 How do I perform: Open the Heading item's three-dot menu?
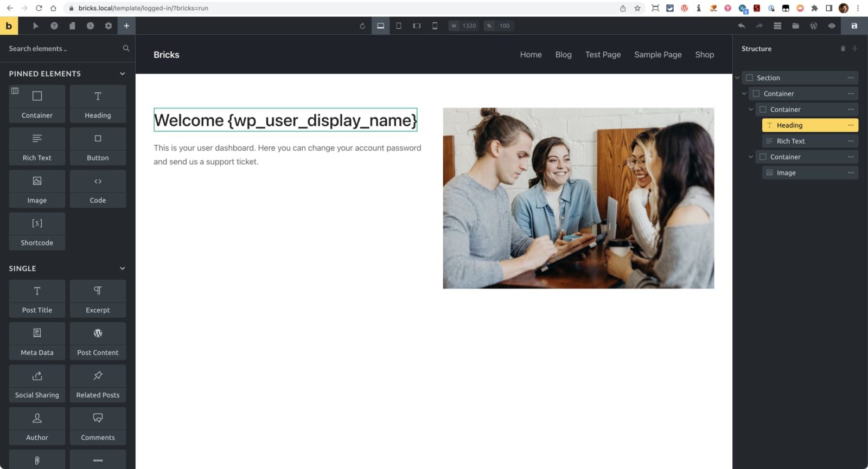850,125
